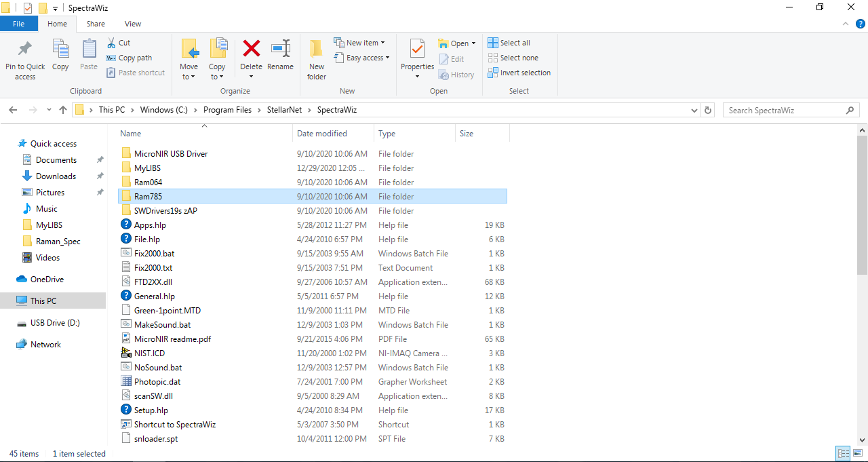Click the Rename icon
This screenshot has height=462, width=868.
(x=281, y=48)
